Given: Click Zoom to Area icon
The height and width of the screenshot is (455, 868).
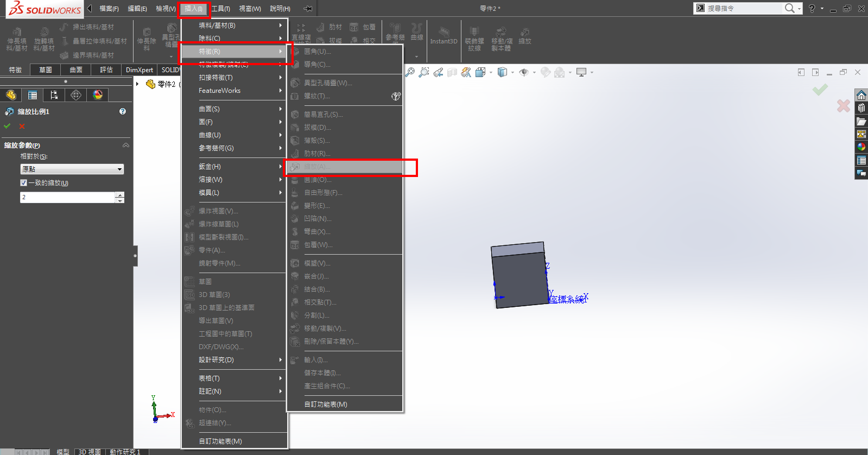Looking at the screenshot, I should pyautogui.click(x=424, y=72).
